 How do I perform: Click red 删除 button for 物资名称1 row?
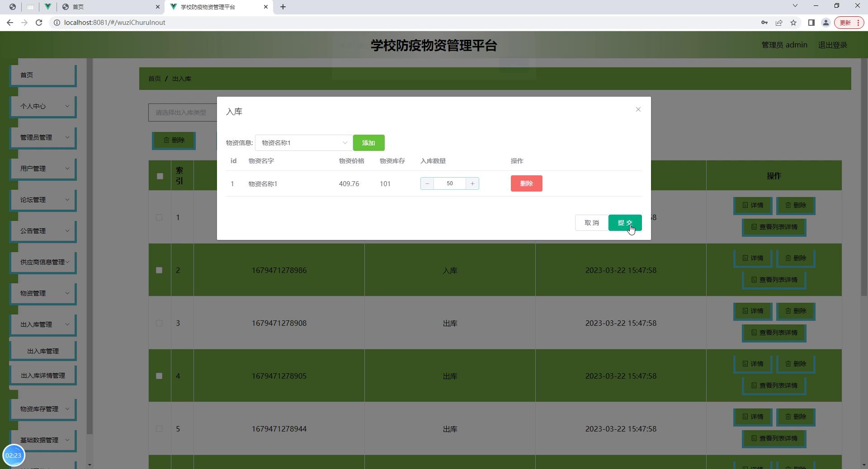pos(526,183)
